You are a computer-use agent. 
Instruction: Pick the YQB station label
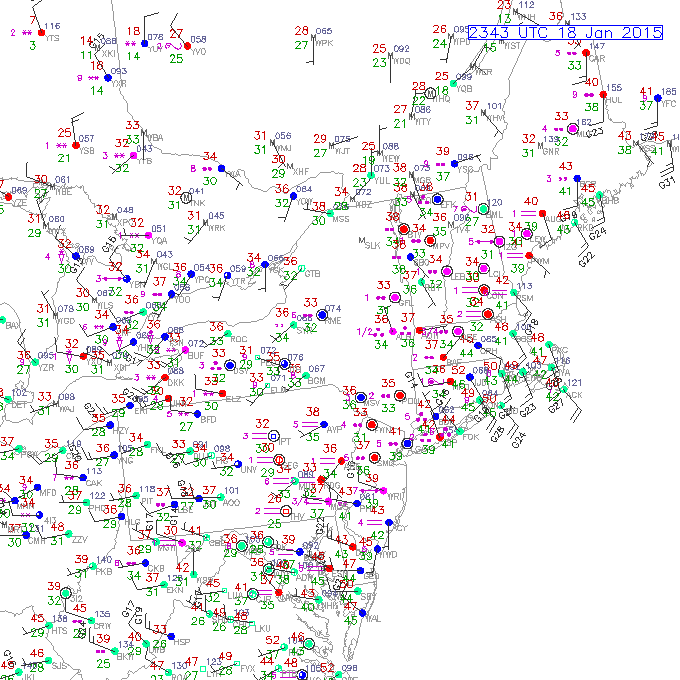[464, 88]
